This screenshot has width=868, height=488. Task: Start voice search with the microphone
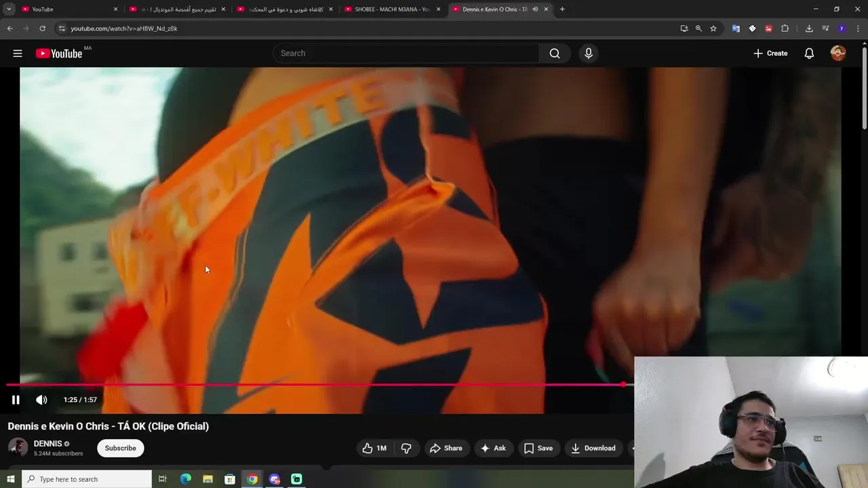pyautogui.click(x=589, y=54)
